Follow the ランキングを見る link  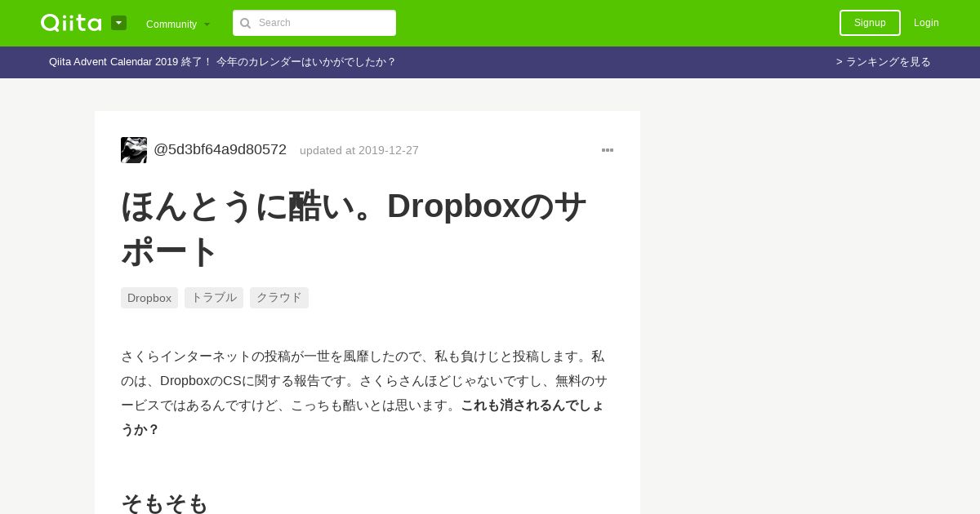coord(883,62)
